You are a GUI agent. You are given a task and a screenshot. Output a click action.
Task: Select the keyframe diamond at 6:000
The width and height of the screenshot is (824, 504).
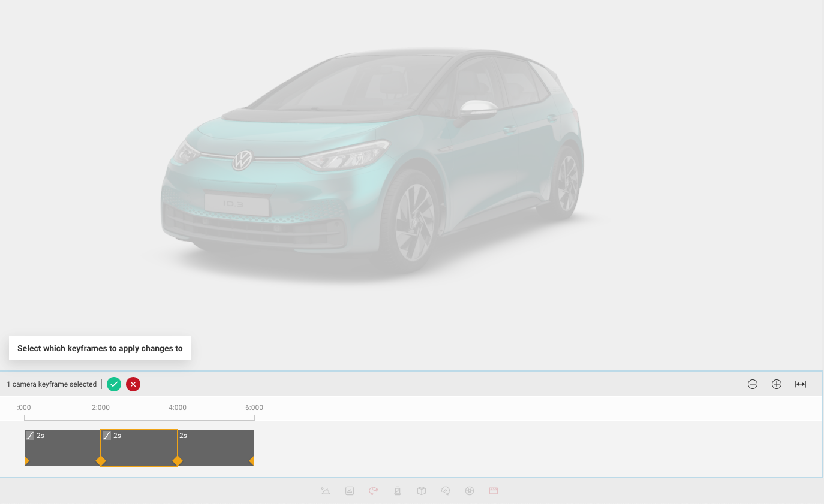pyautogui.click(x=252, y=461)
